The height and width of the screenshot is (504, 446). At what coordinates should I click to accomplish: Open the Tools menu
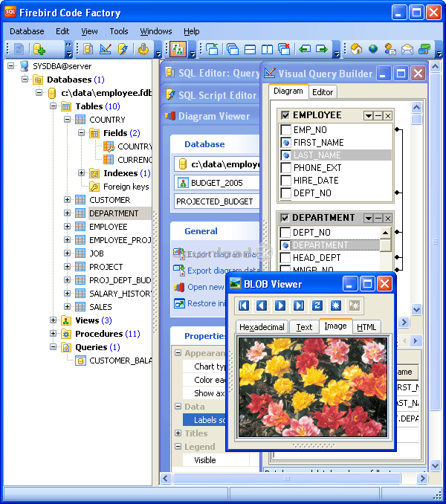click(119, 31)
